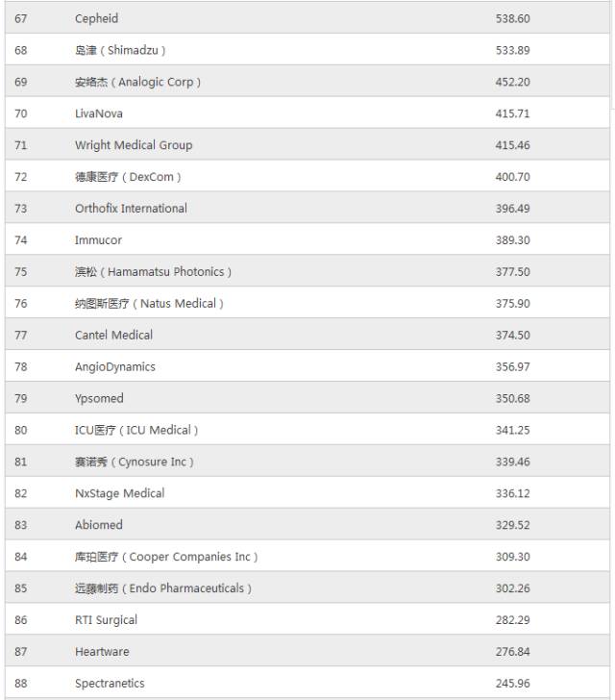
Task: Select the DexCom company entry
Action: point(128,177)
